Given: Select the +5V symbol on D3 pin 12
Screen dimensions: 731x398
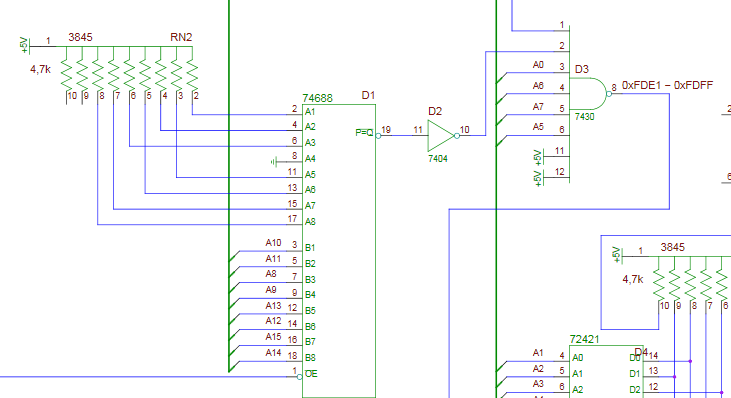Looking at the screenshot, I should 539,178.
